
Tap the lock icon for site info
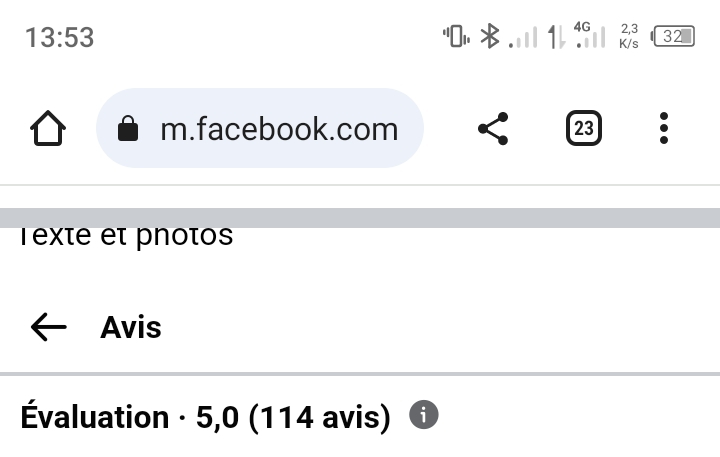[x=127, y=129]
